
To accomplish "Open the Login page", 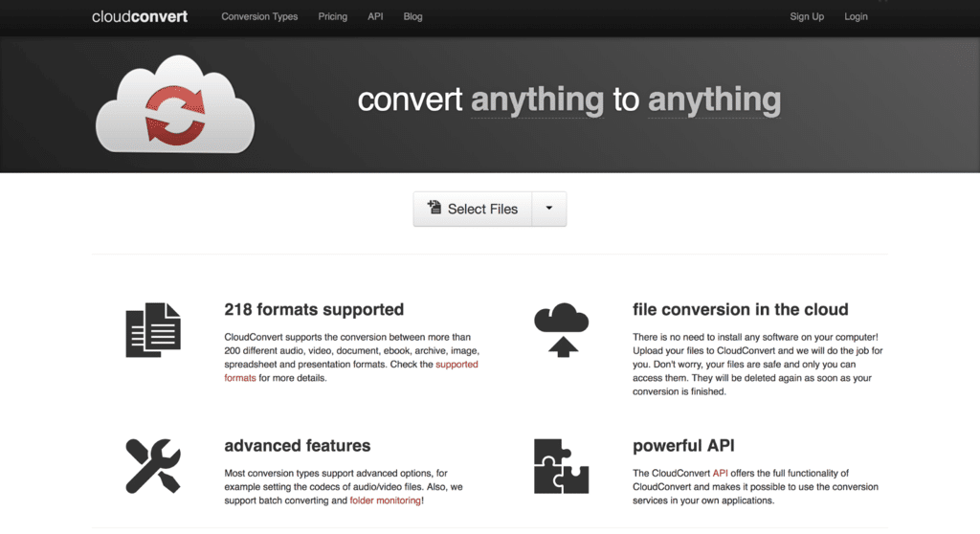I will (x=856, y=17).
